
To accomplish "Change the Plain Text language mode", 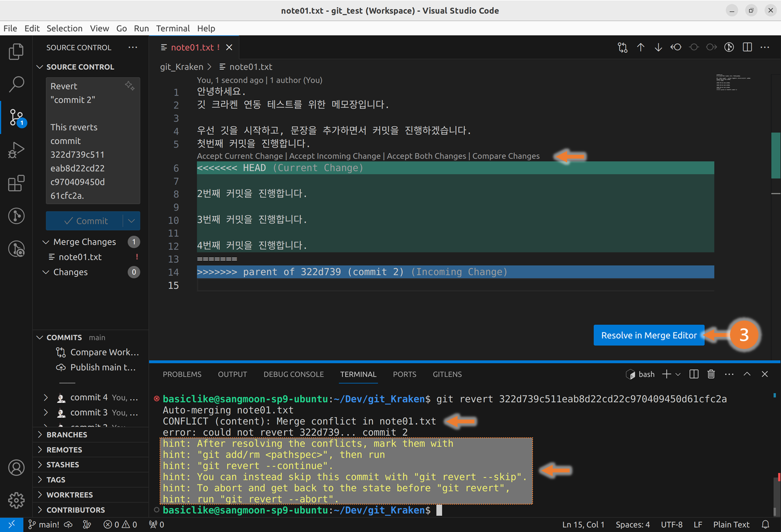I will tap(731, 525).
